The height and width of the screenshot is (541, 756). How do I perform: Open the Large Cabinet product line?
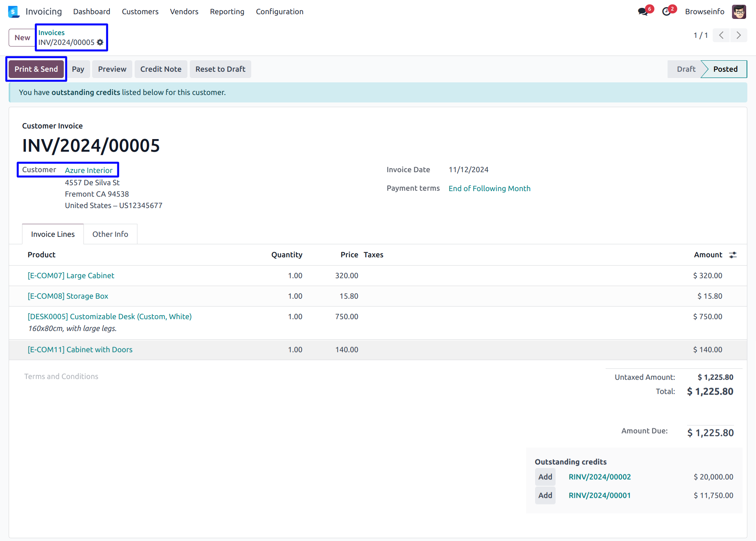coord(71,276)
